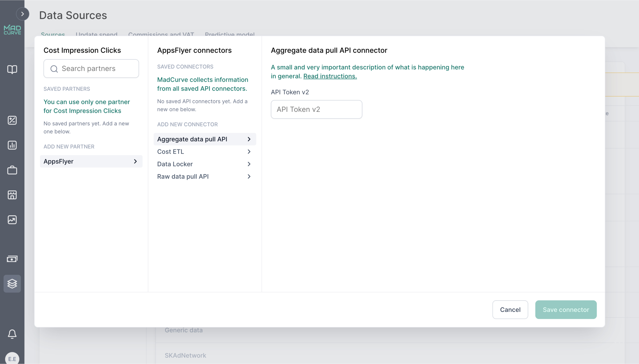Click the percent tag sidebar icon
Image resolution: width=639 pixels, height=364 pixels.
[12, 120]
